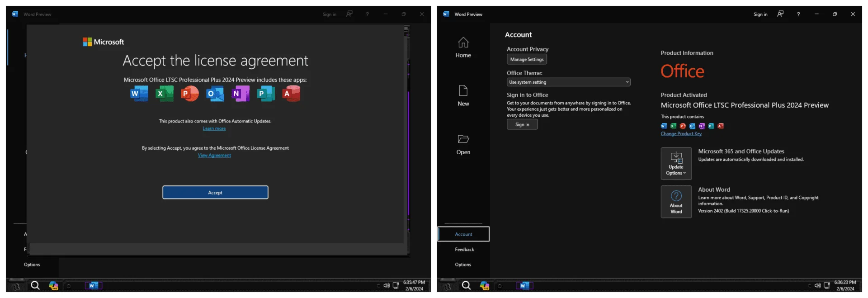This screenshot has width=868, height=298.
Task: Click the network icon beside the 6:36:23 PM clock
Action: point(827,285)
